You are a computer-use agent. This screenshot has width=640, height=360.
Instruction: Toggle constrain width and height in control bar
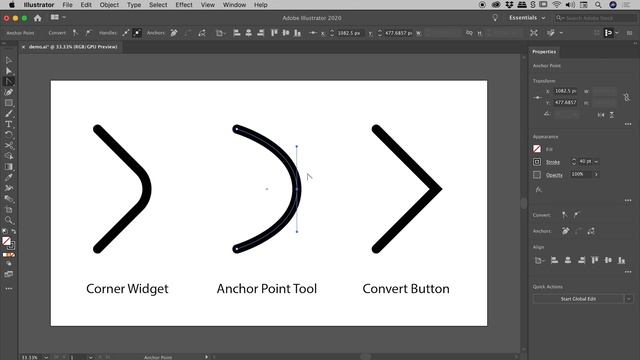(x=469, y=33)
